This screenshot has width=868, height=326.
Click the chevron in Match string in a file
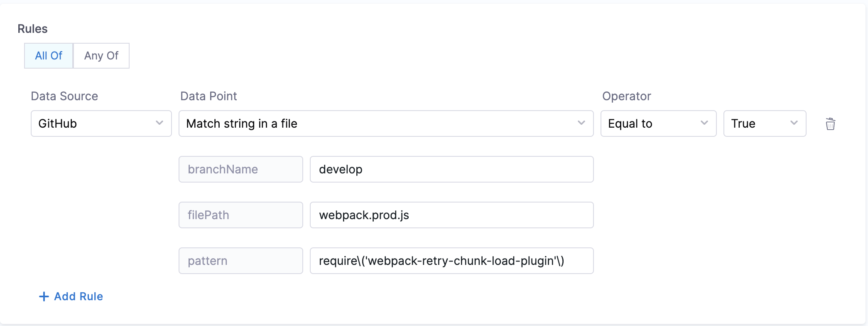[x=581, y=123]
